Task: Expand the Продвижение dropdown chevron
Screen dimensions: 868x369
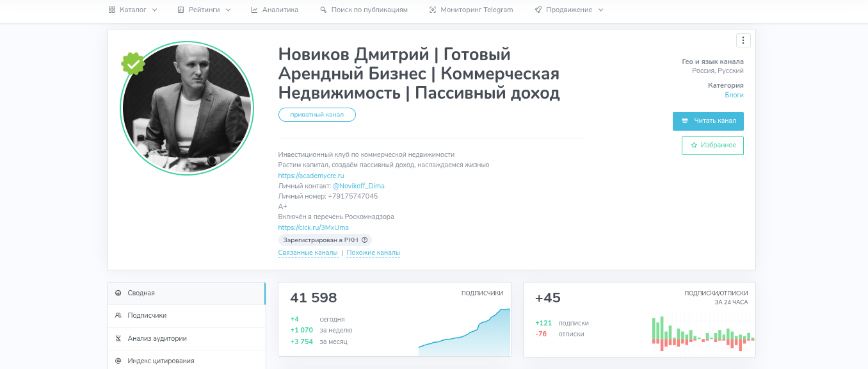Action: 600,10
